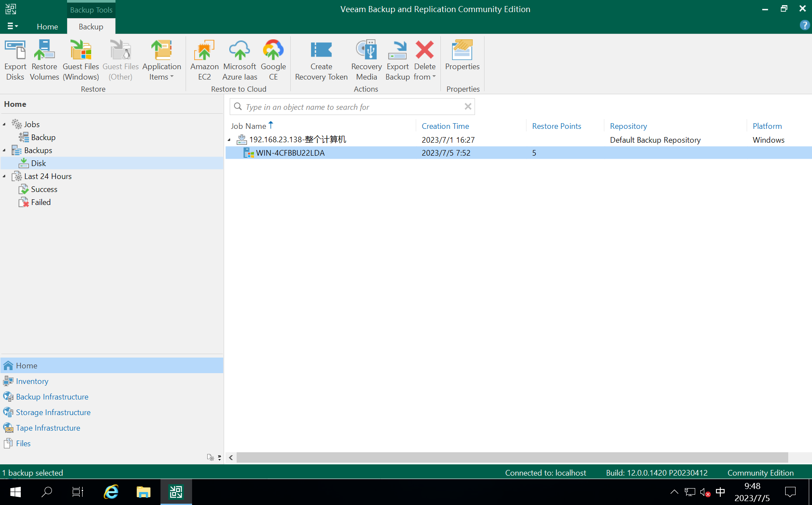Open the Tape Infrastructure view

[112, 428]
